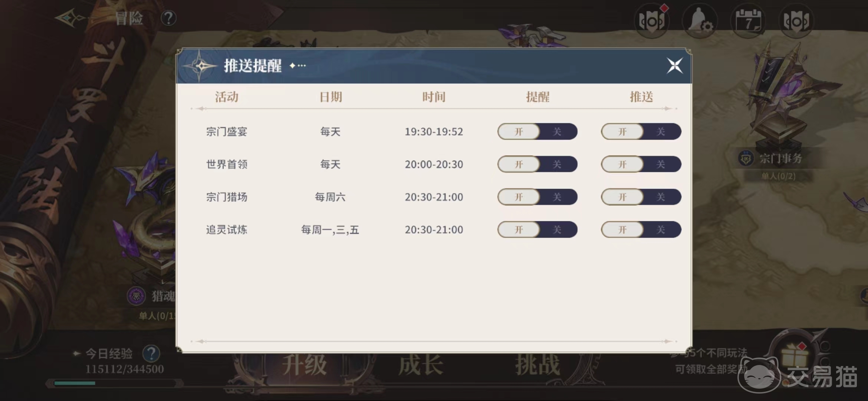Toggle 追灵试炼 push notification switch
Image resolution: width=868 pixels, height=401 pixels.
point(641,230)
